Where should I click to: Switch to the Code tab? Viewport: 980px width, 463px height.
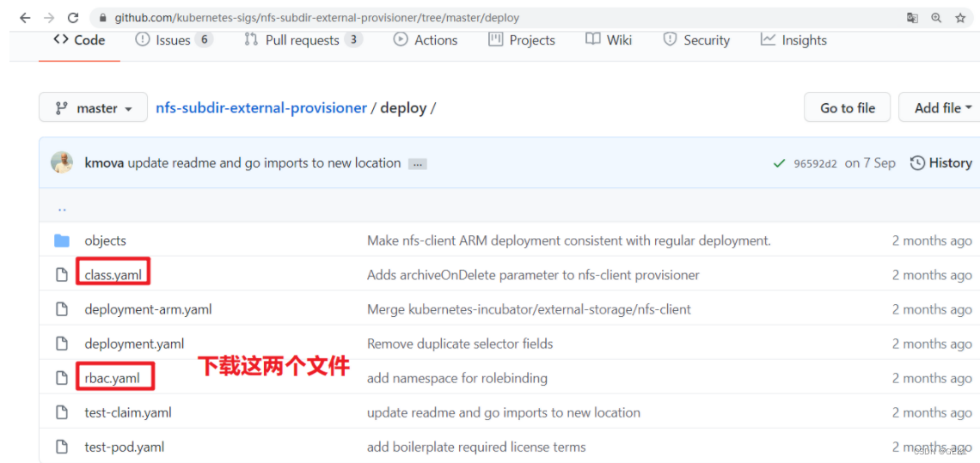click(79, 40)
